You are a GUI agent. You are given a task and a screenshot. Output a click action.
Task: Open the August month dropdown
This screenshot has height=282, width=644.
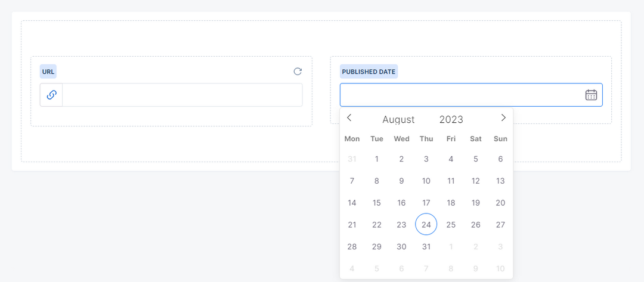398,119
